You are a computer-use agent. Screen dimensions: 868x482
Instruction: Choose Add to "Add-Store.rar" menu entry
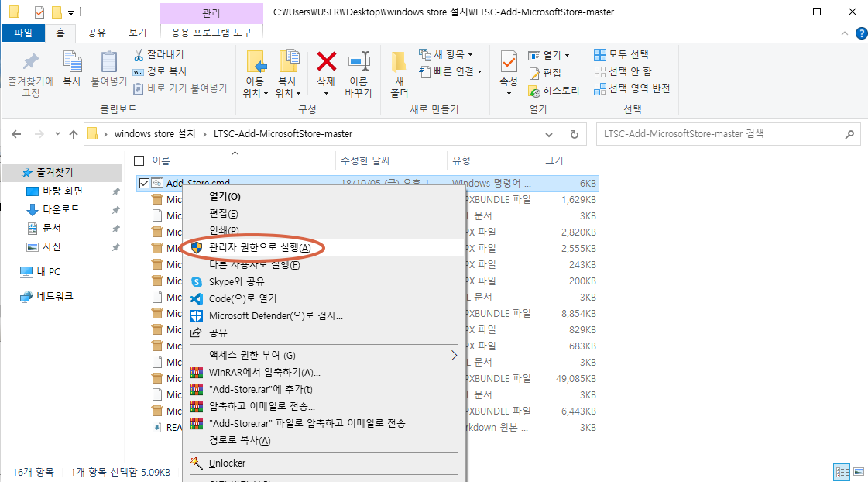[324, 390]
